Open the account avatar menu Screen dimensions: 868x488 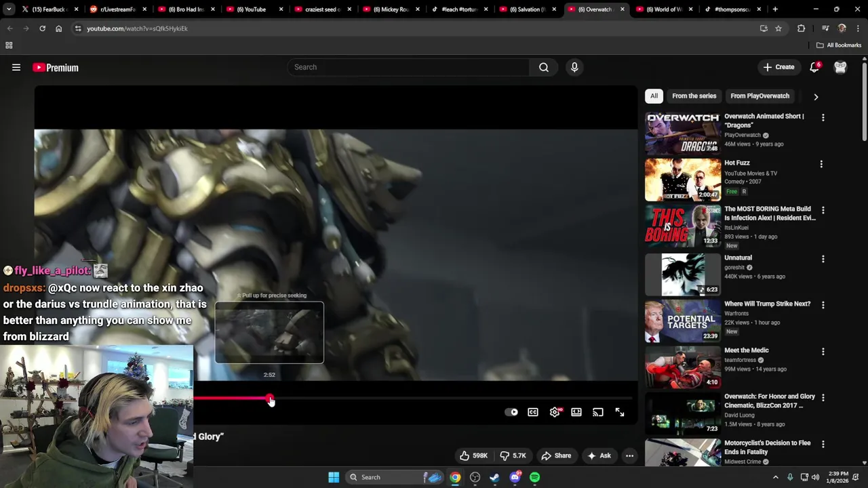click(x=840, y=67)
